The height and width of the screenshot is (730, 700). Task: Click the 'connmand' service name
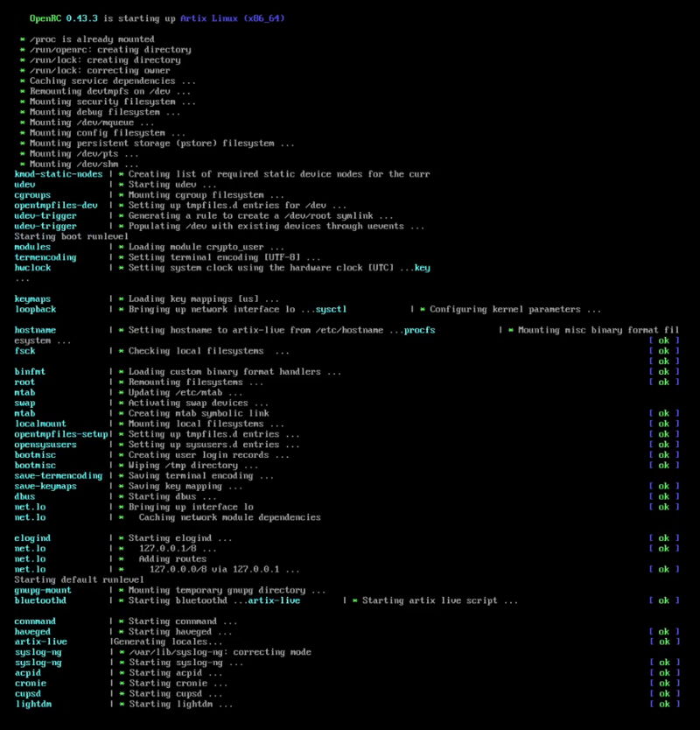click(35, 621)
